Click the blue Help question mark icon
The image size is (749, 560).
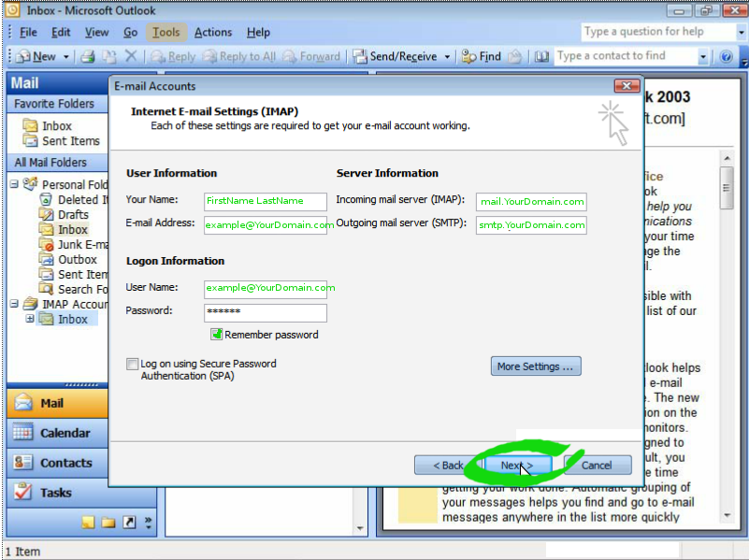pyautogui.click(x=726, y=57)
